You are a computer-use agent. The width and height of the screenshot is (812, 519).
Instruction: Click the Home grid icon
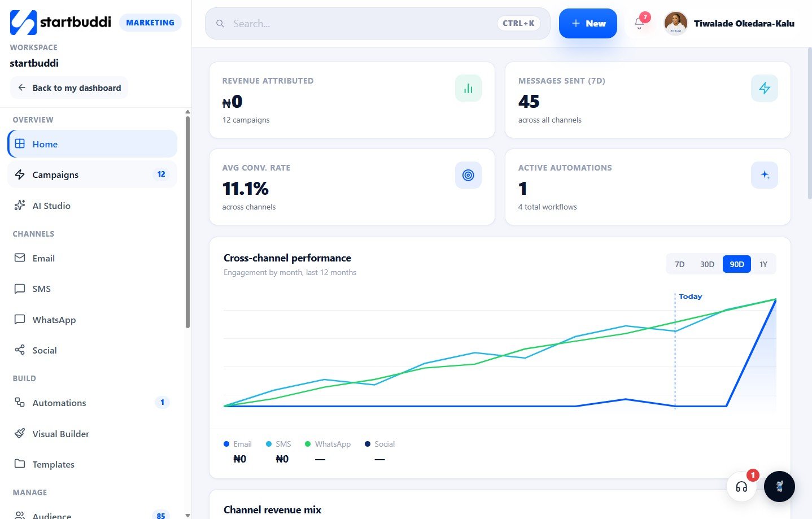pos(20,143)
